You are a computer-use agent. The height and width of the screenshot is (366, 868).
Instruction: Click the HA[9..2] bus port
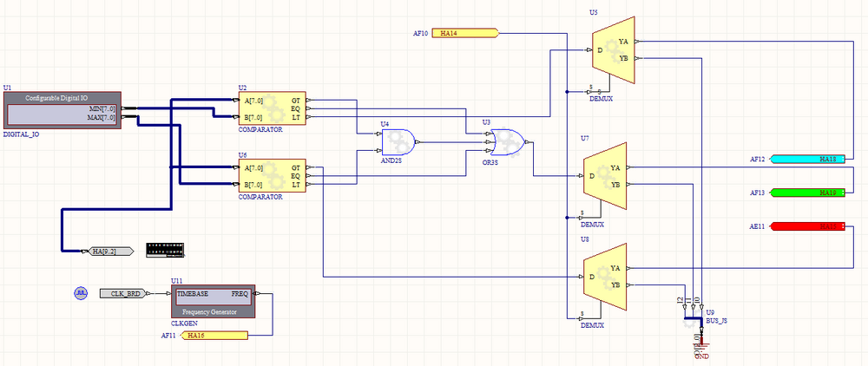[108, 252]
